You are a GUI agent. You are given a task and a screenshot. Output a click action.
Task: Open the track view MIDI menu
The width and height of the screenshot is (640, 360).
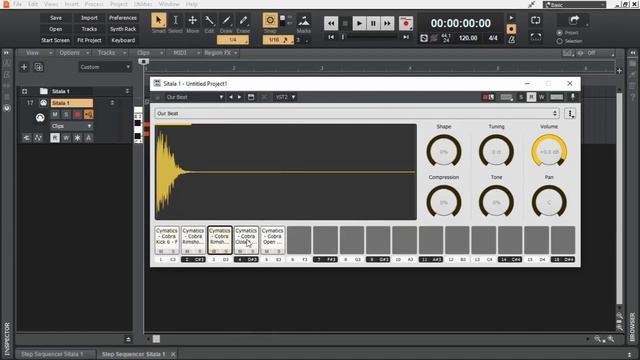click(x=180, y=53)
